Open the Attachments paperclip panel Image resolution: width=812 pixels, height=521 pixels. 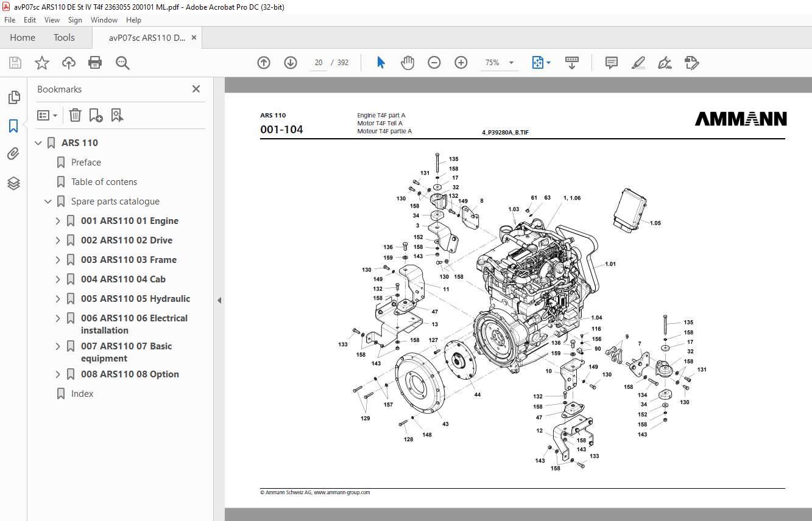13,155
